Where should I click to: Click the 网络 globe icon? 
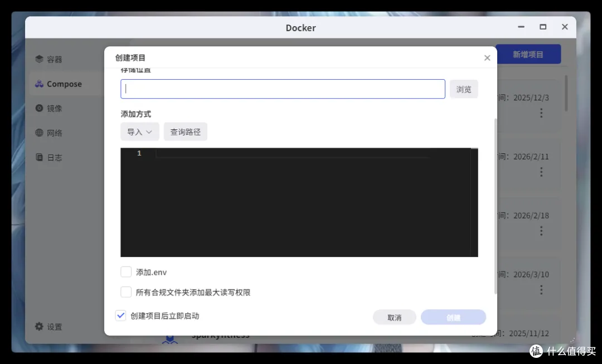(39, 133)
